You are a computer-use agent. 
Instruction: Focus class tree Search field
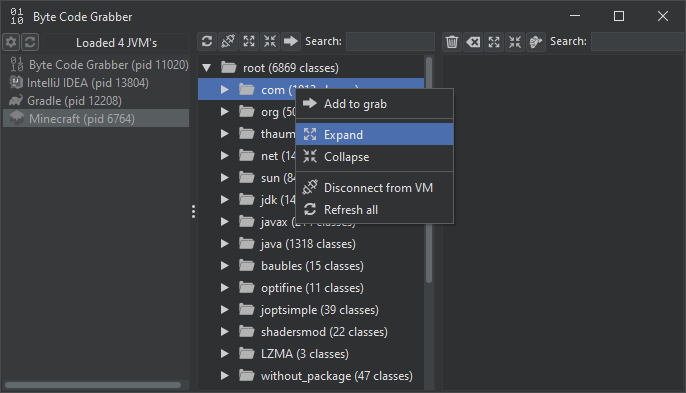tap(390, 42)
